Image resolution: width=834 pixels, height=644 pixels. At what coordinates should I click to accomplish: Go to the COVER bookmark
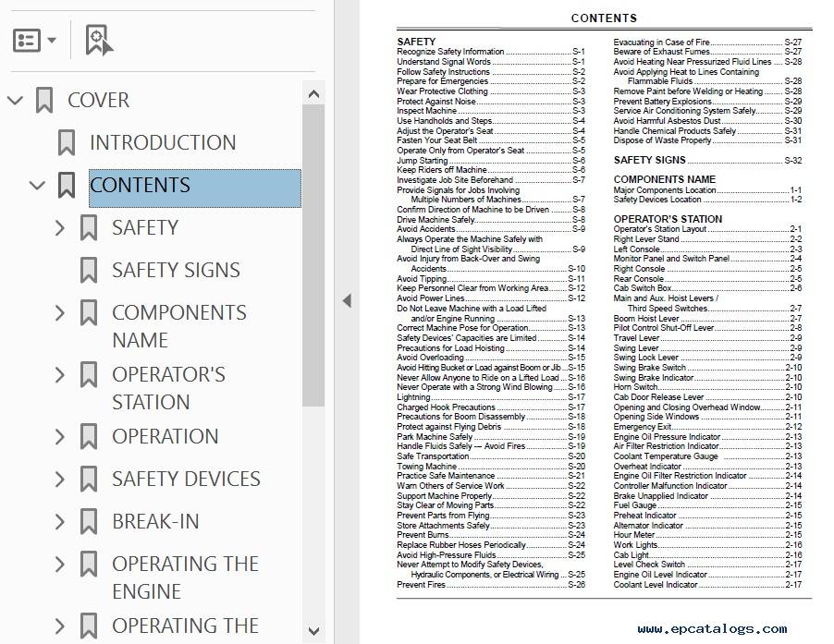pyautogui.click(x=98, y=101)
